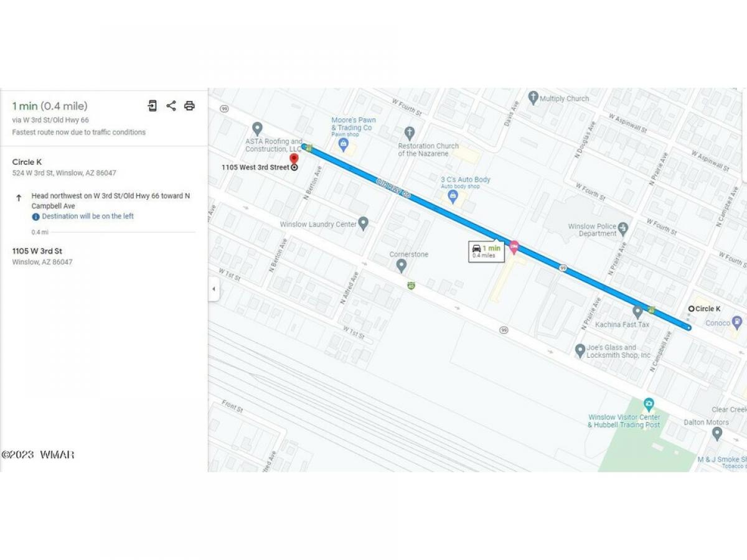The height and width of the screenshot is (560, 747).
Task: Click the Winslow Police Department pin
Action: pos(623,228)
